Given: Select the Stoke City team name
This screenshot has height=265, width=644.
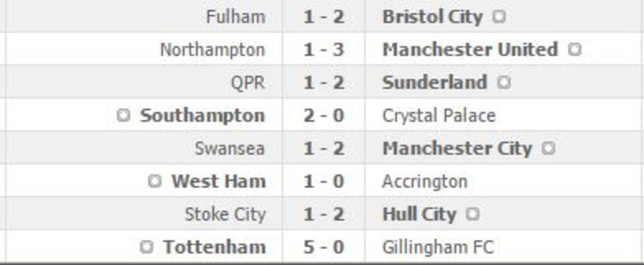Looking at the screenshot, I should 225,214.
